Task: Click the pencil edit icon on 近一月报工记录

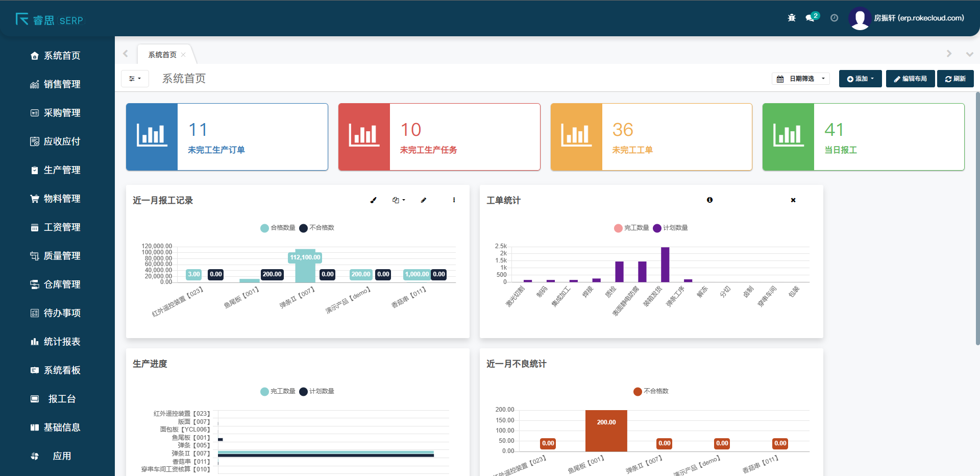Action: pyautogui.click(x=423, y=200)
